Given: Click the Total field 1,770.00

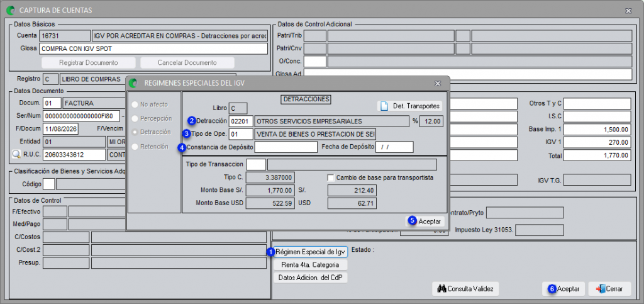Looking at the screenshot, I should click(x=597, y=155).
